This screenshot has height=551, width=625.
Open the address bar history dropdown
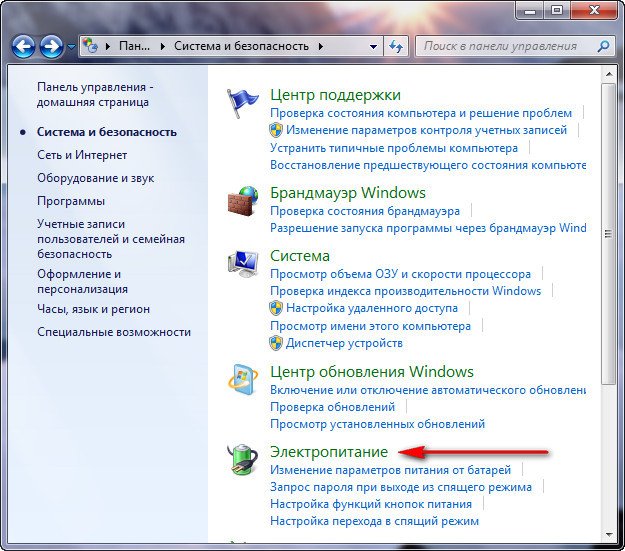coord(373,47)
